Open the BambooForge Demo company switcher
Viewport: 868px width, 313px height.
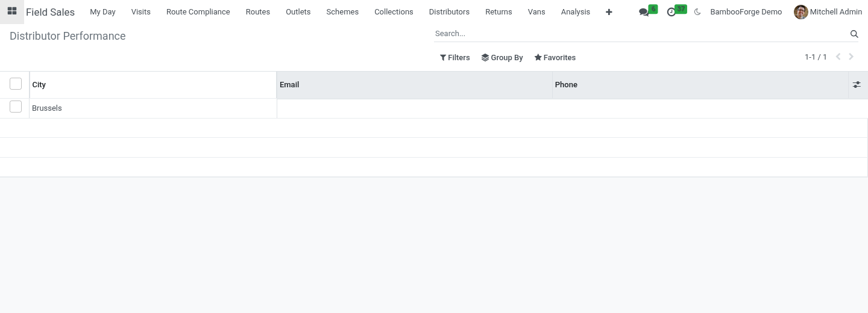coord(746,12)
